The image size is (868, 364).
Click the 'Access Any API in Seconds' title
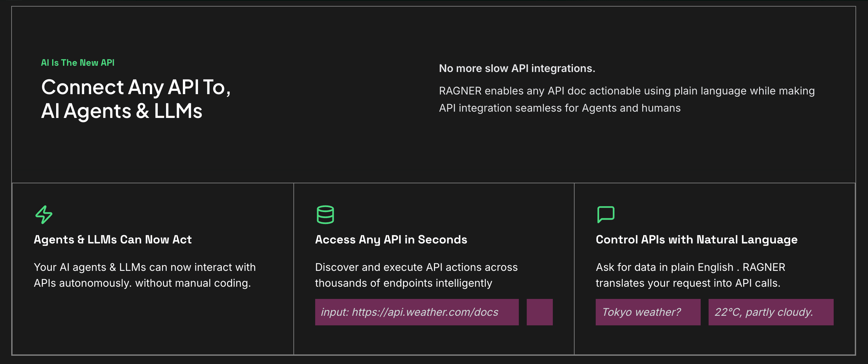pos(391,239)
